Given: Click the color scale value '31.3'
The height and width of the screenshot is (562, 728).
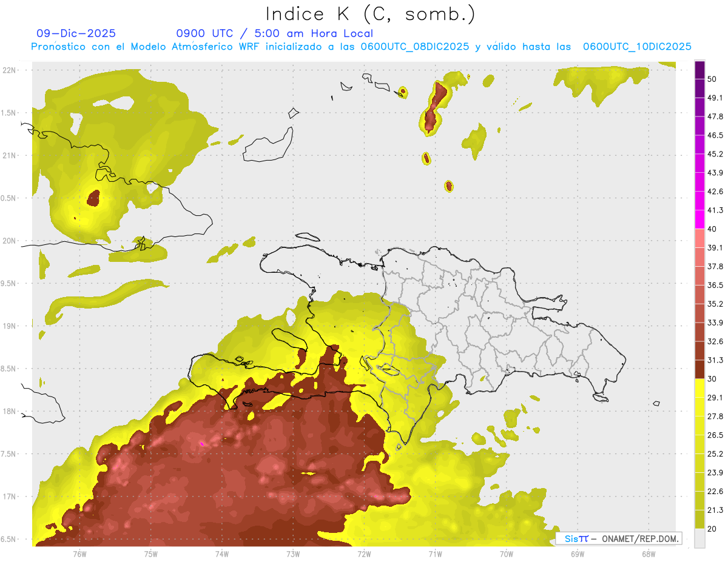Looking at the screenshot, I should (716, 361).
